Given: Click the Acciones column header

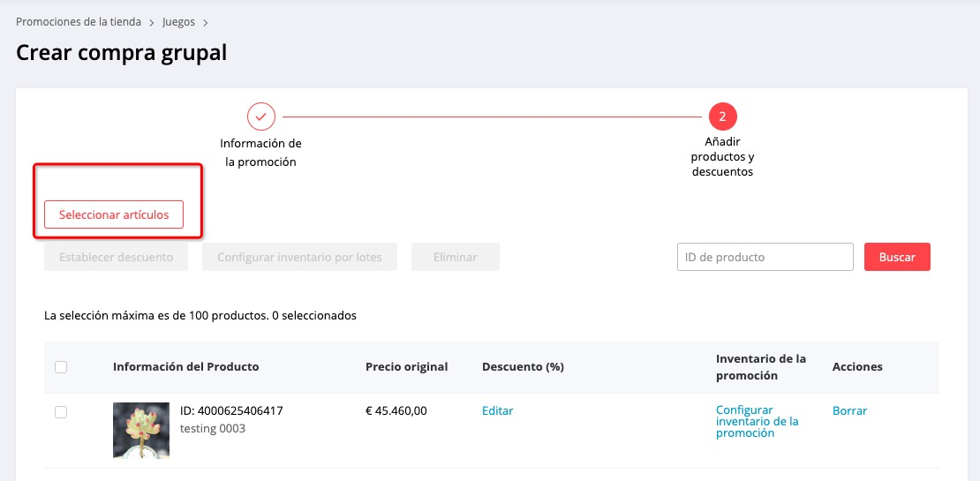Looking at the screenshot, I should tap(857, 366).
